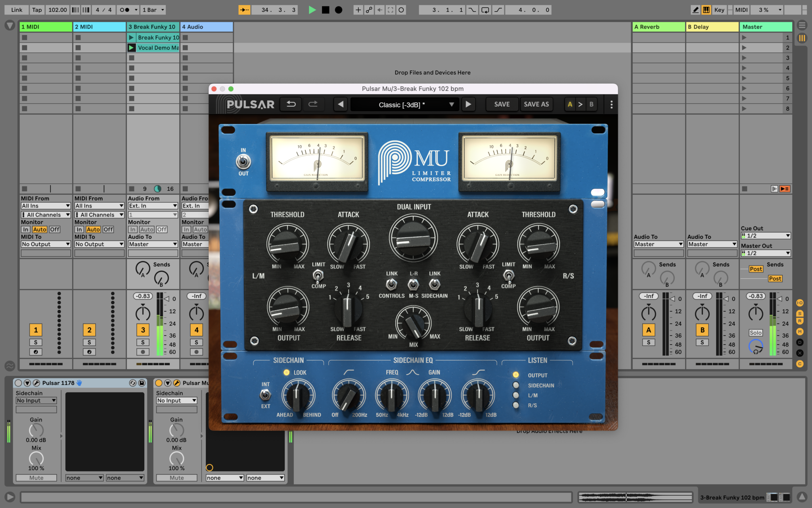Flip the INT/EXT sidechain switch
This screenshot has height=508, width=812.
click(x=265, y=395)
